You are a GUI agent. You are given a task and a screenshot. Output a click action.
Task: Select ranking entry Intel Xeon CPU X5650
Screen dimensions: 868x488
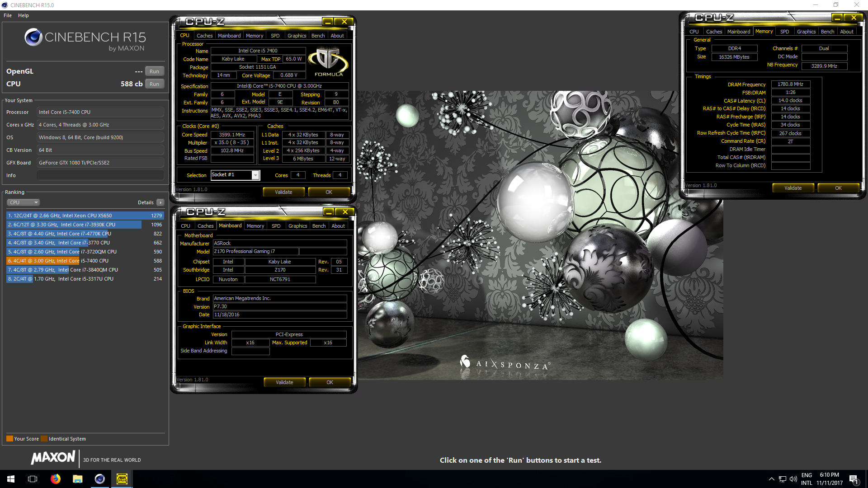pyautogui.click(x=85, y=216)
